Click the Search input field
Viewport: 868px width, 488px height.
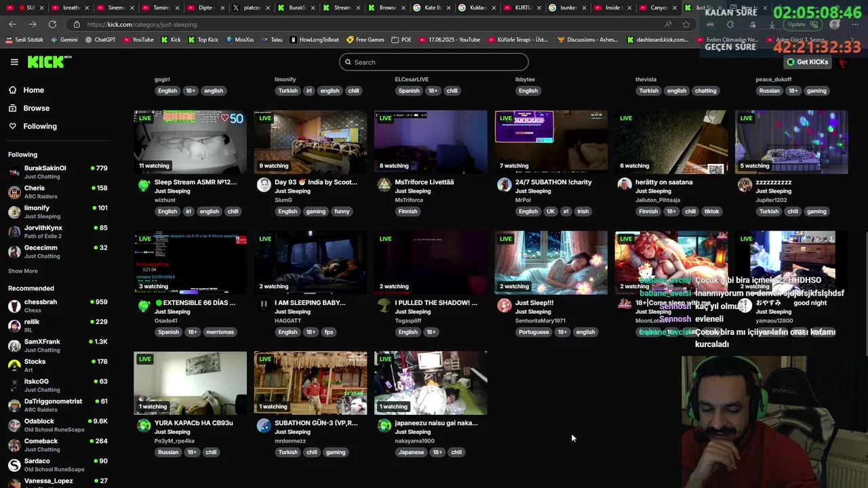pos(434,62)
